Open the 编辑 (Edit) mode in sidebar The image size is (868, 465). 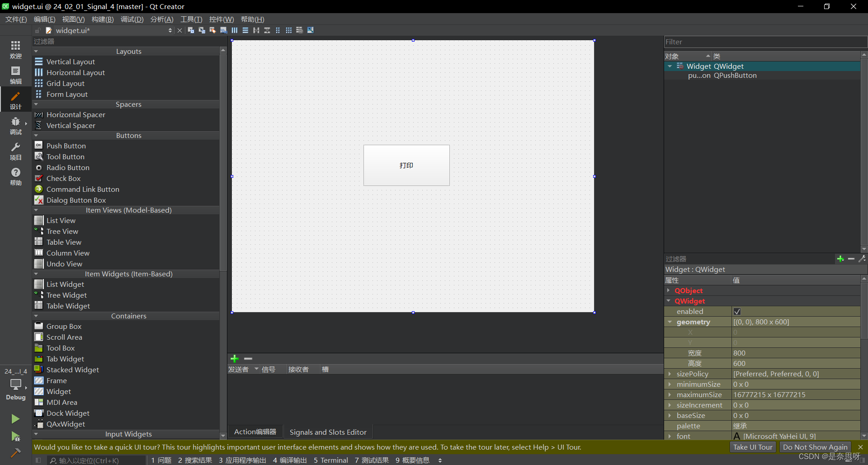pyautogui.click(x=15, y=75)
